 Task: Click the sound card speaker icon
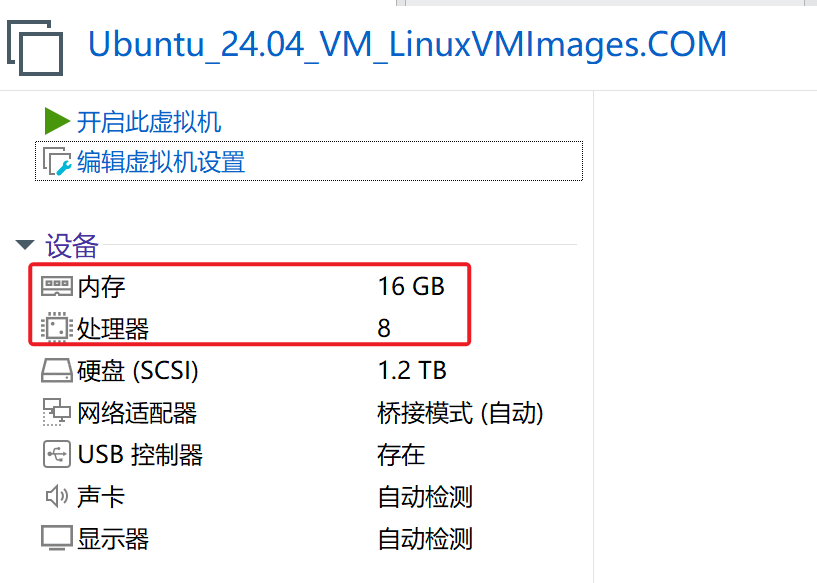[57, 496]
